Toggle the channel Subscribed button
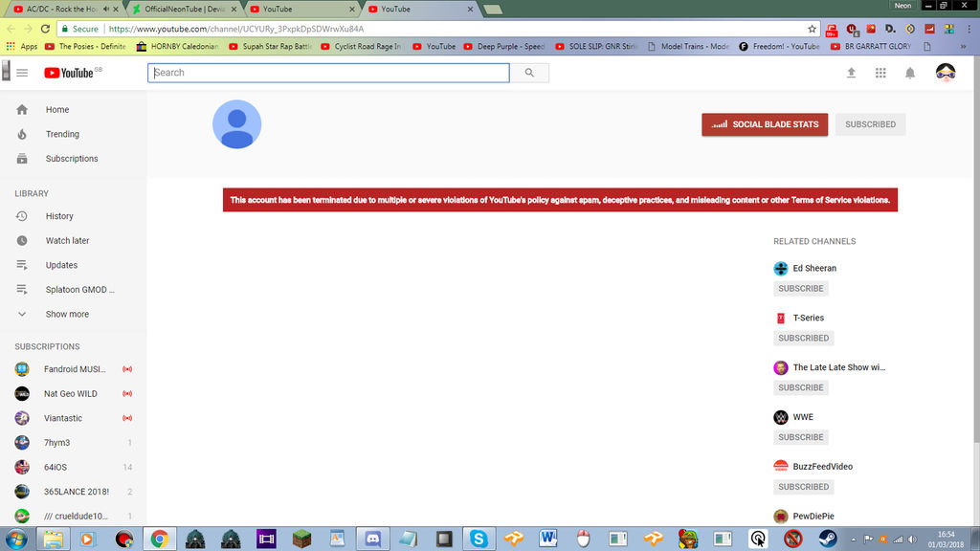Image resolution: width=980 pixels, height=551 pixels. [x=871, y=124]
